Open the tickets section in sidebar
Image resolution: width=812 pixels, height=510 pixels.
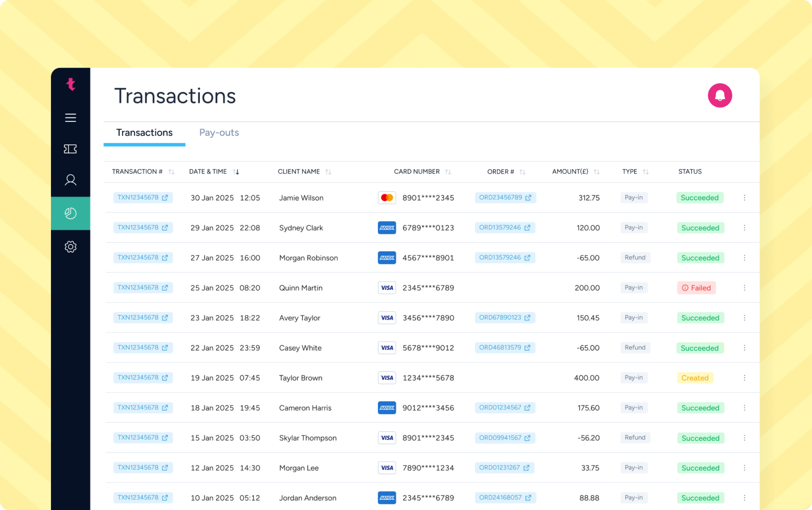[71, 149]
